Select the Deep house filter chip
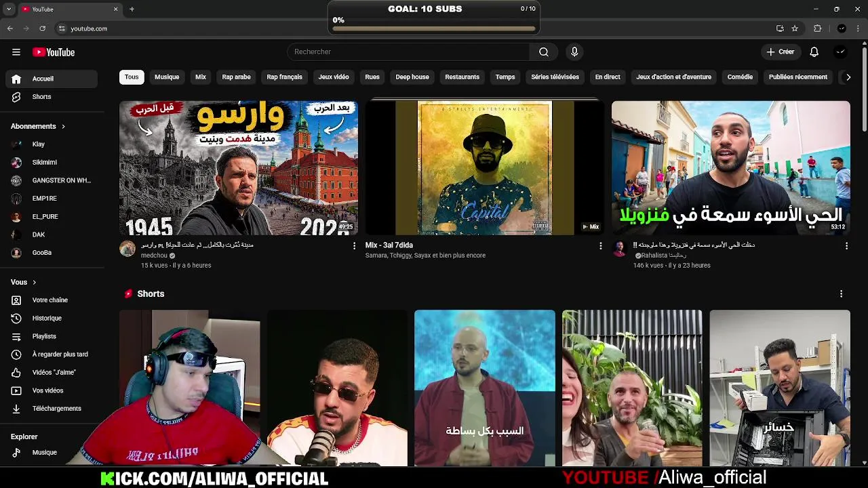Screen dimensions: 868x488 point(412,77)
